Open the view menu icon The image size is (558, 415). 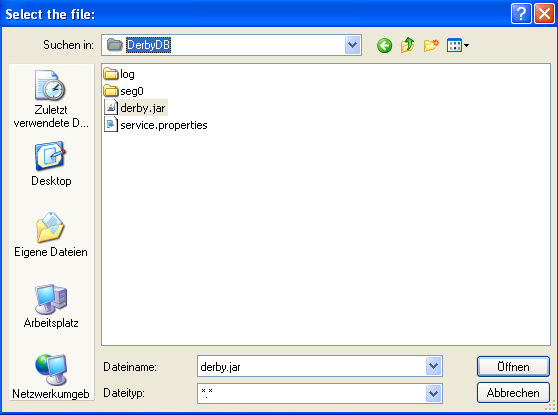pyautogui.click(x=458, y=45)
